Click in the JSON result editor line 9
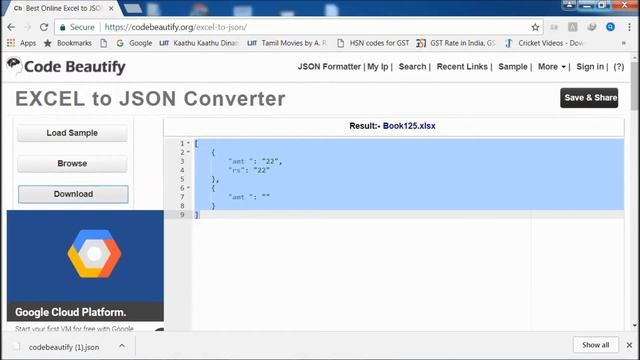The width and height of the screenshot is (640, 360). pyautogui.click(x=407, y=215)
